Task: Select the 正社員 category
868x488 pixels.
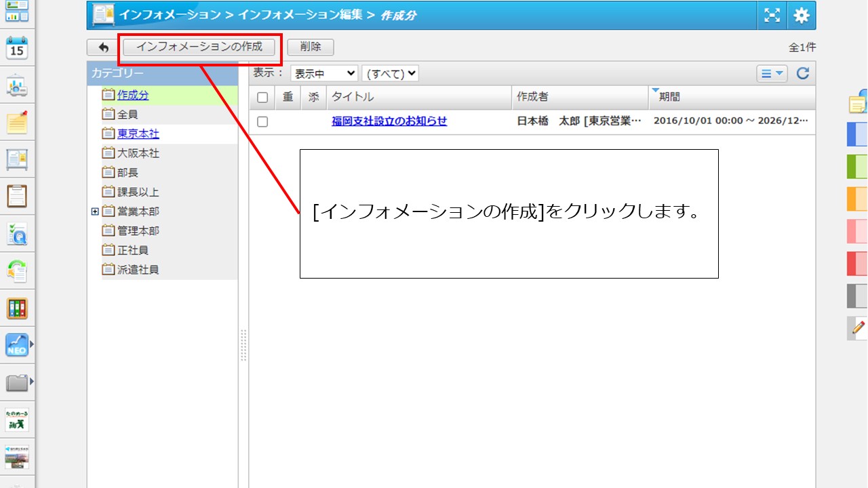Action: tap(133, 250)
